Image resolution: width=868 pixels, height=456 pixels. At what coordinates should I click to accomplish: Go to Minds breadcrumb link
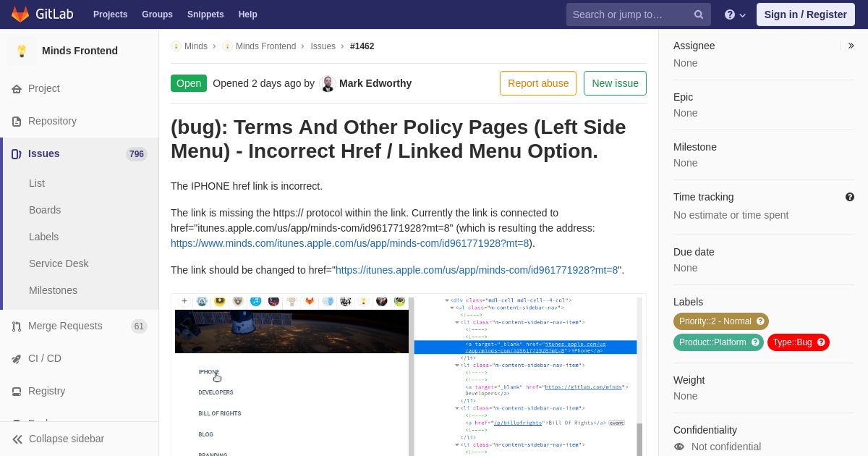point(196,46)
